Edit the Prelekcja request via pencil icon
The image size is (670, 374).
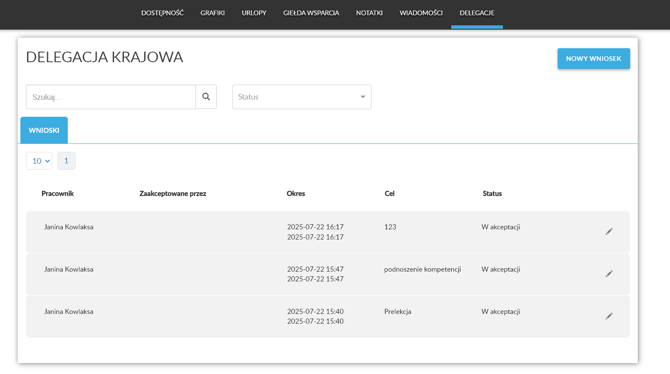tap(609, 316)
